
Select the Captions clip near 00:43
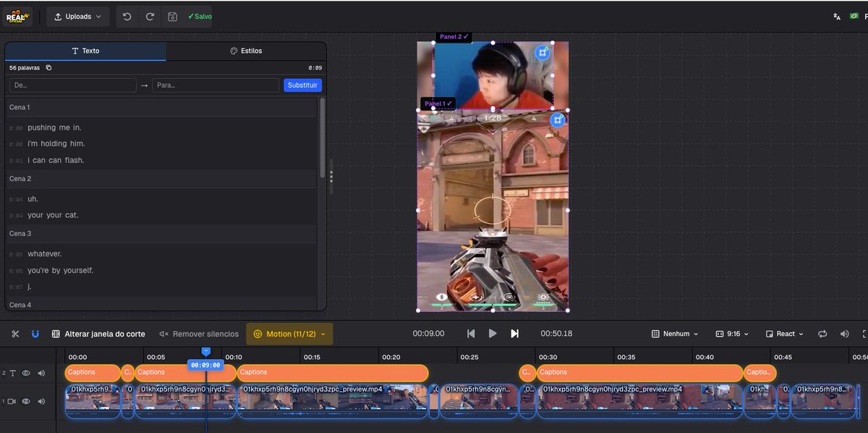[x=760, y=372]
